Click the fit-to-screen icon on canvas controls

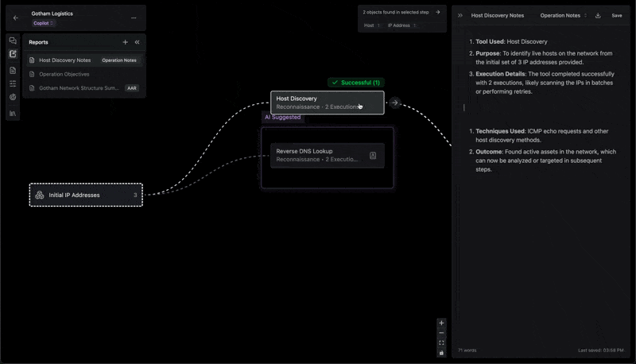tap(441, 343)
